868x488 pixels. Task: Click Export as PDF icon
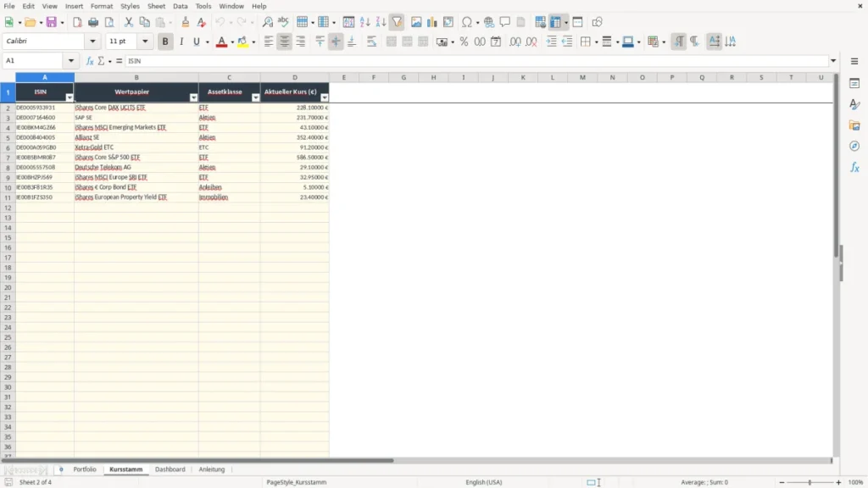pyautogui.click(x=77, y=22)
